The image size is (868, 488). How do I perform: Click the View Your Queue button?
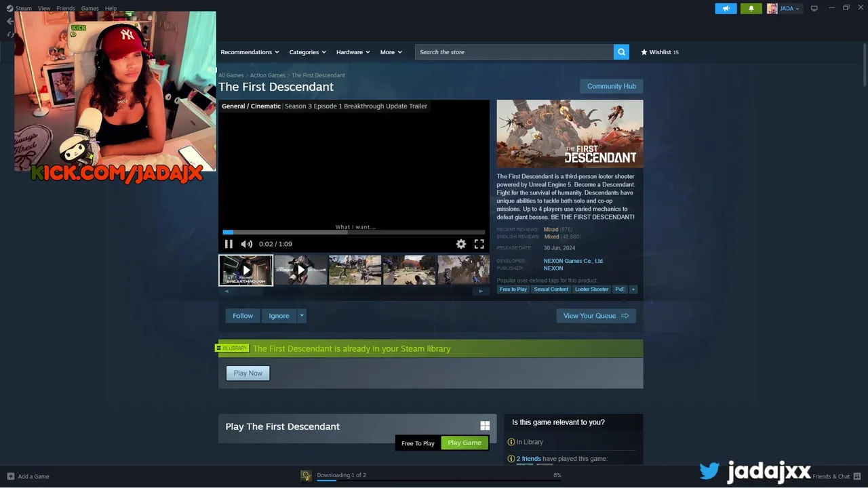click(596, 316)
